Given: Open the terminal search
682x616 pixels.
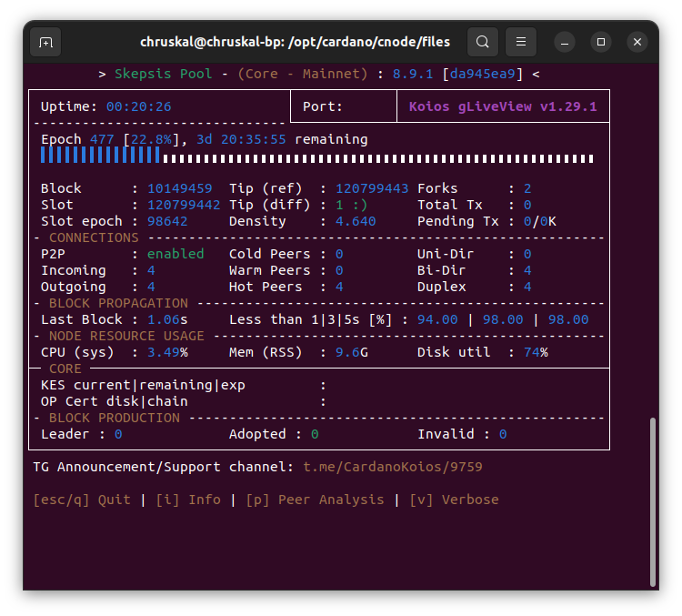Looking at the screenshot, I should click(x=482, y=42).
